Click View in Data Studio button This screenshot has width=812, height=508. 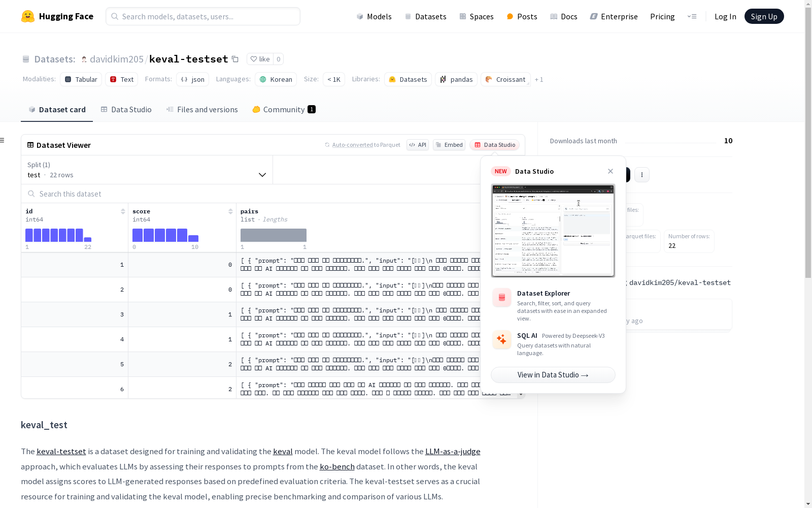point(553,375)
